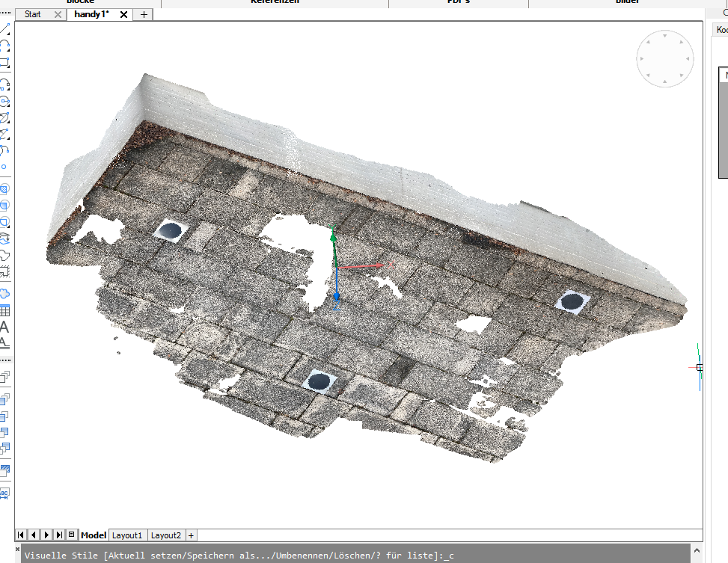Image resolution: width=728 pixels, height=563 pixels.
Task: Select the Rectangle drawing tool
Action: coord(4,63)
